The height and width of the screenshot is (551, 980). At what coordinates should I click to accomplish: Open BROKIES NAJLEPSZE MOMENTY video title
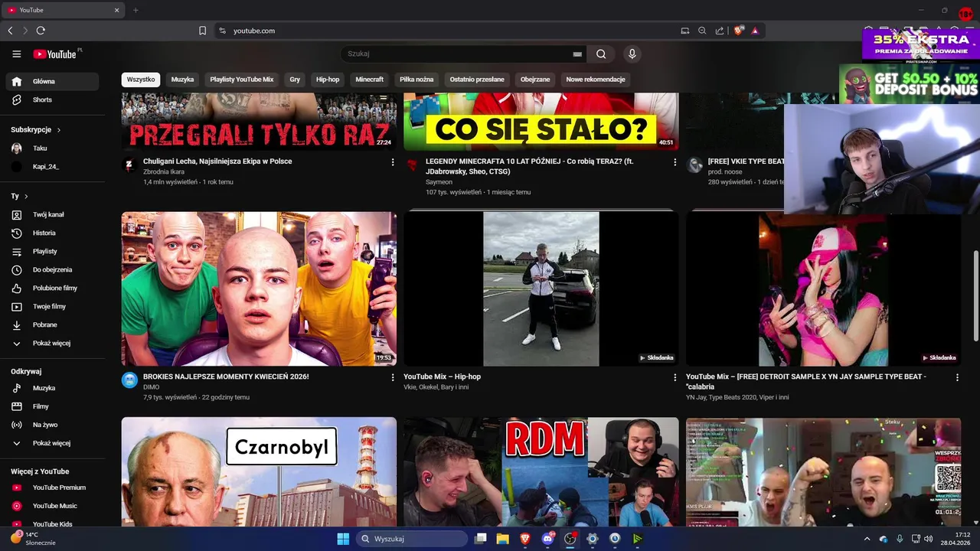click(x=226, y=377)
